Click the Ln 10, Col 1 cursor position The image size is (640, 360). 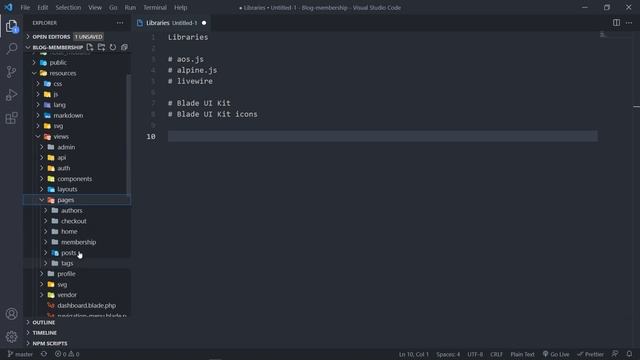pos(413,354)
